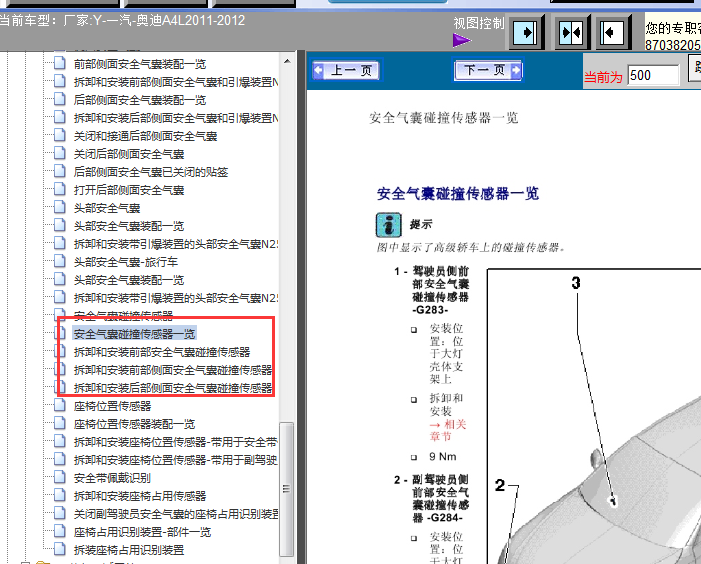Image resolution: width=701 pixels, height=564 pixels.
Task: Open 后部侧面安全气囊已关闭的贴签 entry
Action: tap(151, 172)
